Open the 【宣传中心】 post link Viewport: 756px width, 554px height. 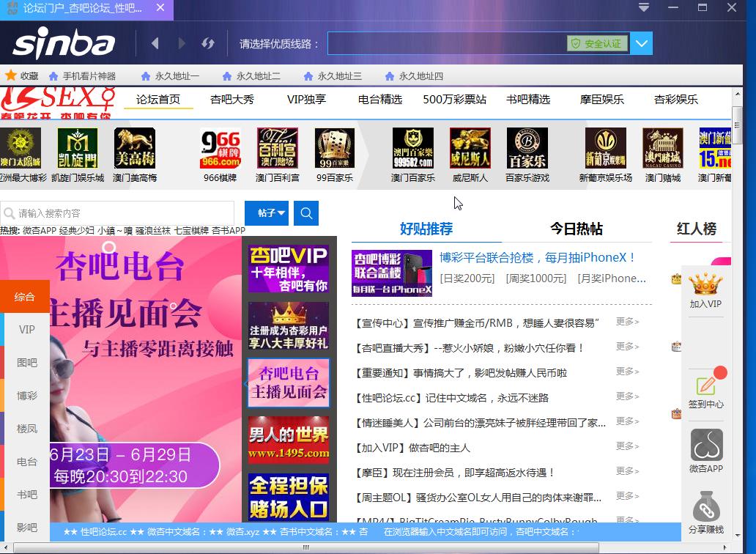[x=475, y=323]
